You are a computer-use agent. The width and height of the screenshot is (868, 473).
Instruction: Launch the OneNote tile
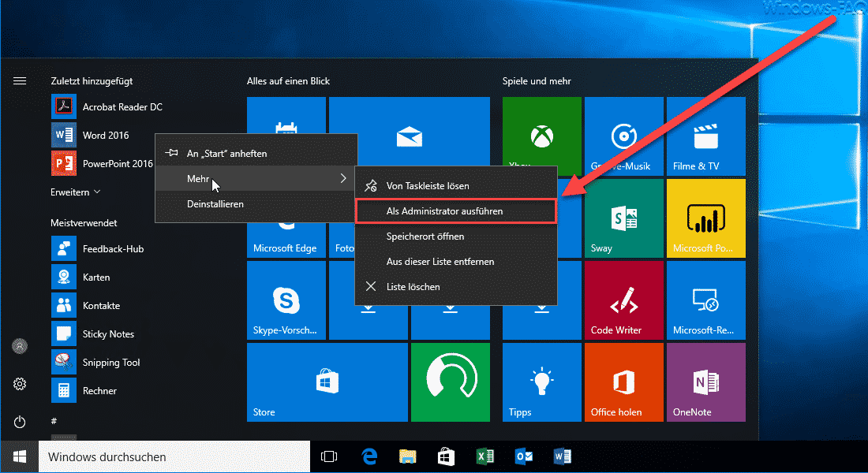coord(705,382)
